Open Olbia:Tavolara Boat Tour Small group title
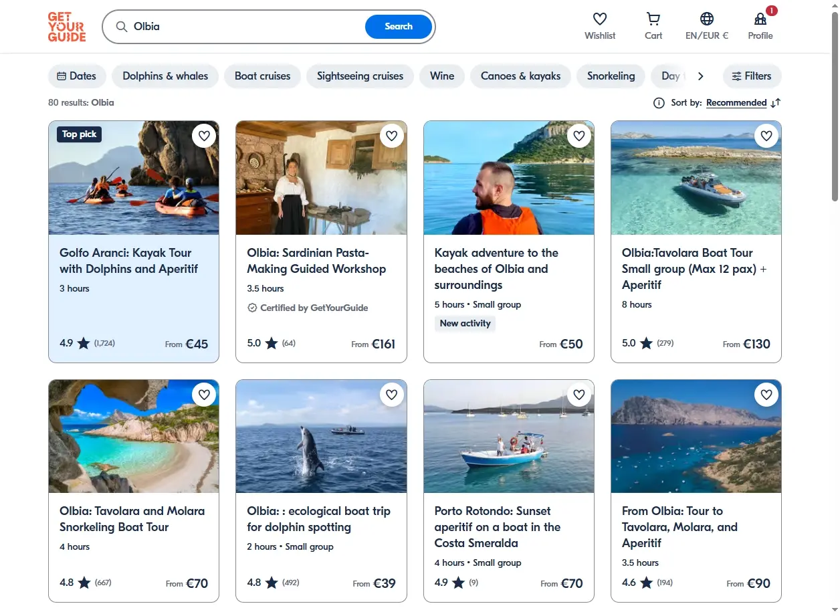 [x=694, y=269]
